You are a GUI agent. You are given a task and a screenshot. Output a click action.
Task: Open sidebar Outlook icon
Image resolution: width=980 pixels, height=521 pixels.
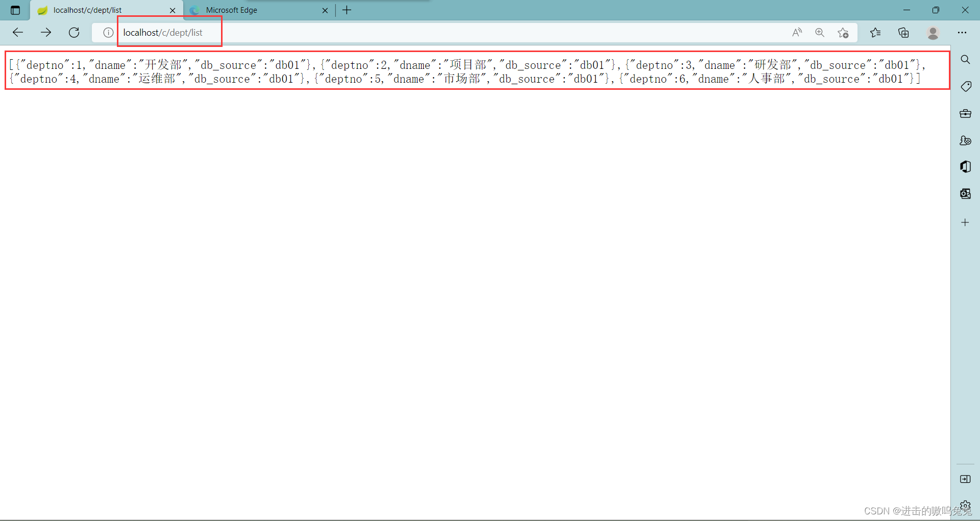[965, 194]
